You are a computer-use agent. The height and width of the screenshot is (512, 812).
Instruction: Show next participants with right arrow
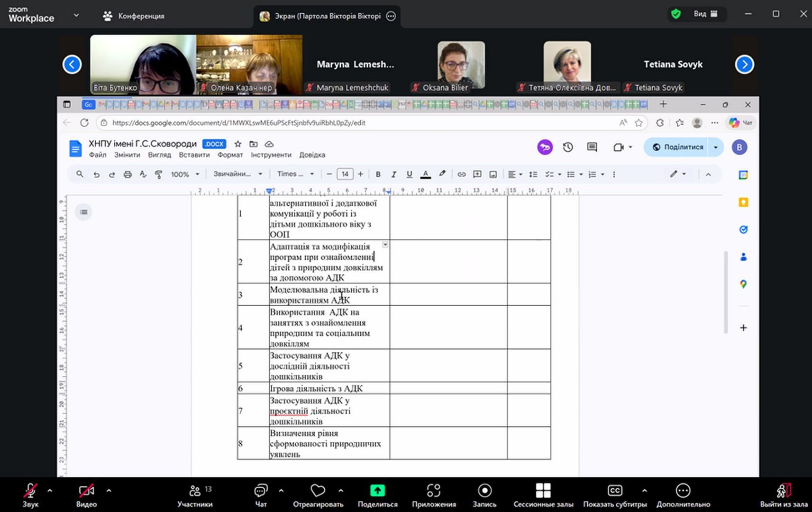(744, 64)
